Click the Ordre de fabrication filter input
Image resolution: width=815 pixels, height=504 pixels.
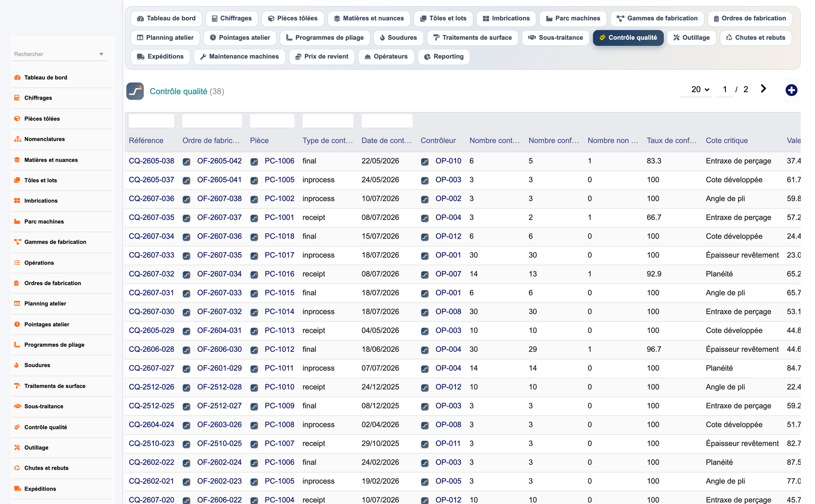212,121
